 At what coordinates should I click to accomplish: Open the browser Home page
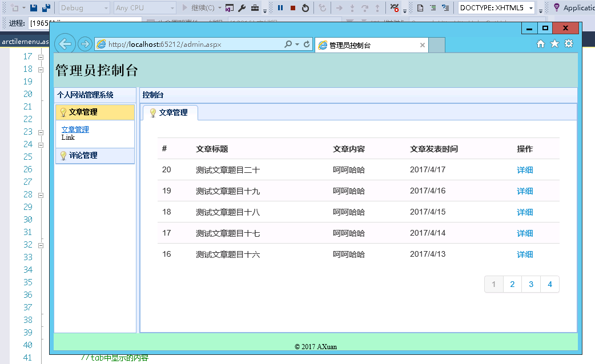(540, 44)
